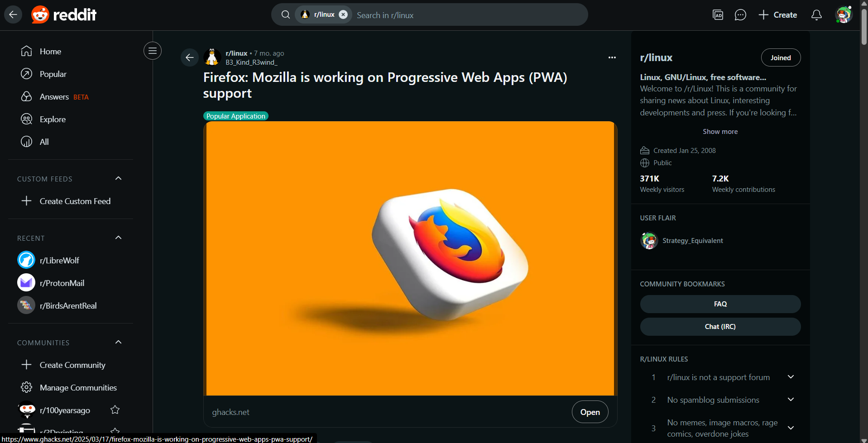The width and height of the screenshot is (868, 443).
Task: Click the Answers icon in sidebar
Action: click(27, 96)
